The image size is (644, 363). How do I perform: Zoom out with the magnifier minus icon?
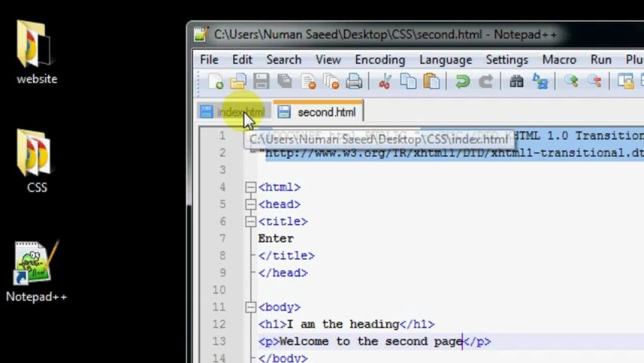pyautogui.click(x=595, y=81)
